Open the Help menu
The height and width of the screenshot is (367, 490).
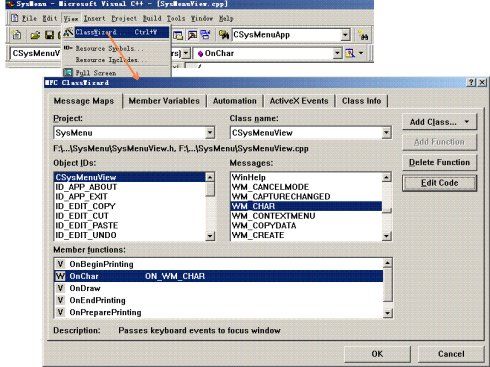click(x=226, y=18)
